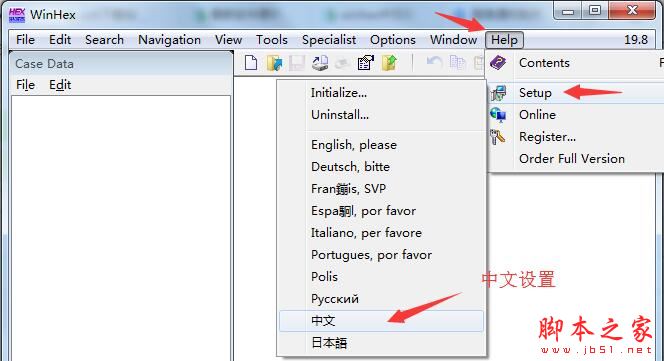
Task: Click the Undo toolbar icon
Action: (x=434, y=63)
